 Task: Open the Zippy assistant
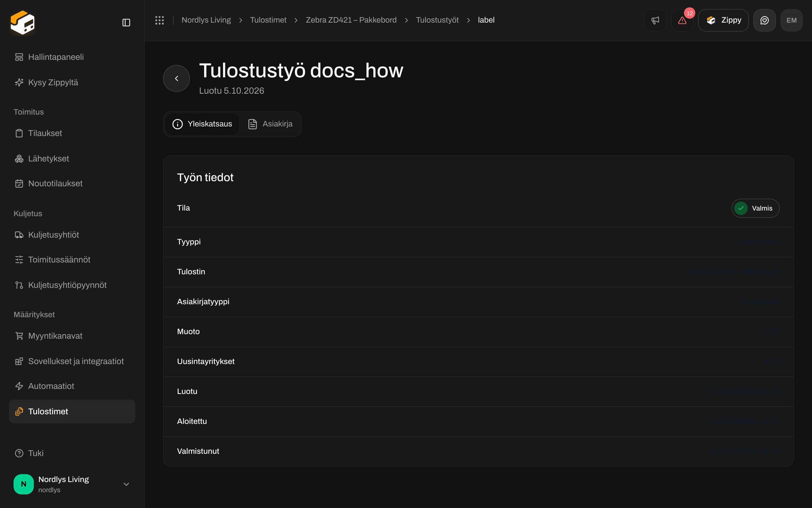click(723, 20)
